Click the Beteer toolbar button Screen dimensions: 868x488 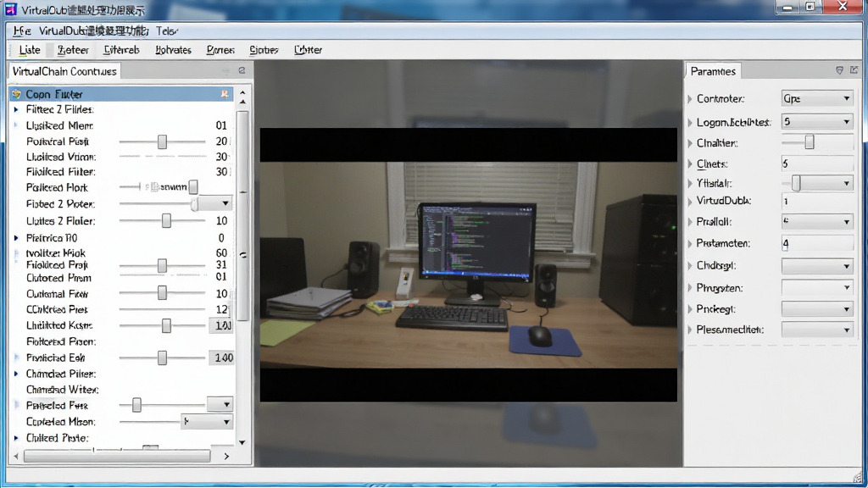[73, 50]
